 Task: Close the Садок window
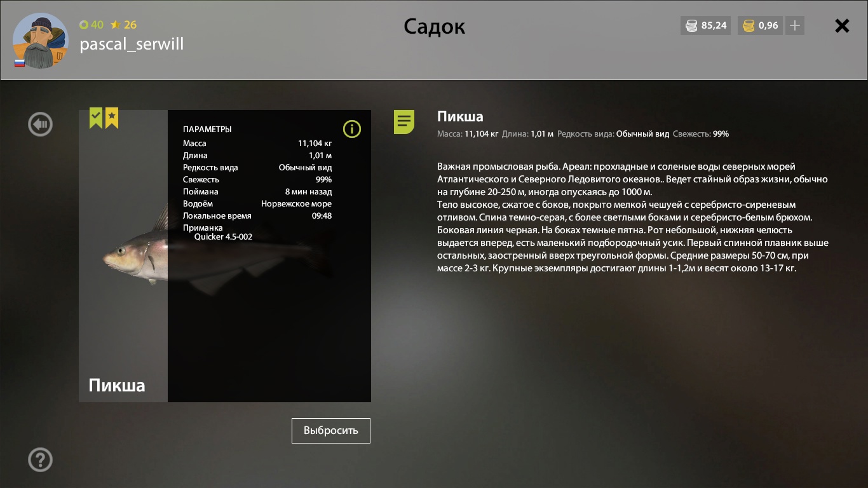(x=842, y=26)
